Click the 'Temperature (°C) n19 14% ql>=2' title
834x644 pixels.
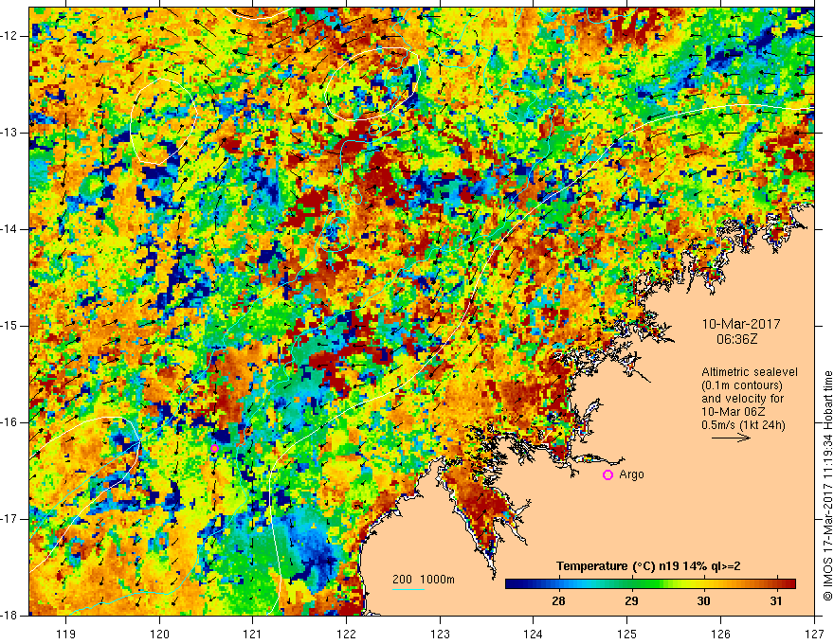pos(648,566)
